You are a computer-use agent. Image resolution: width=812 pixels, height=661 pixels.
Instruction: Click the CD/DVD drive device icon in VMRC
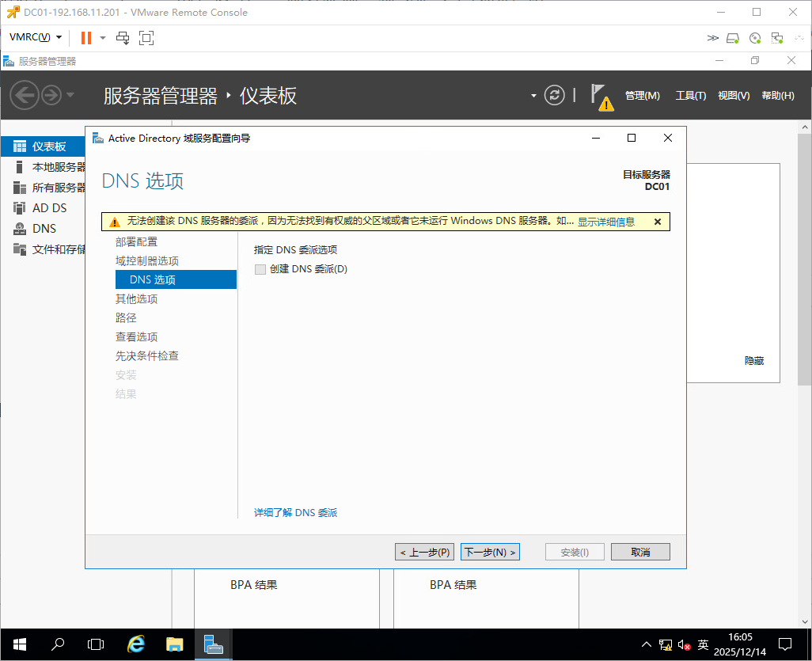point(755,38)
